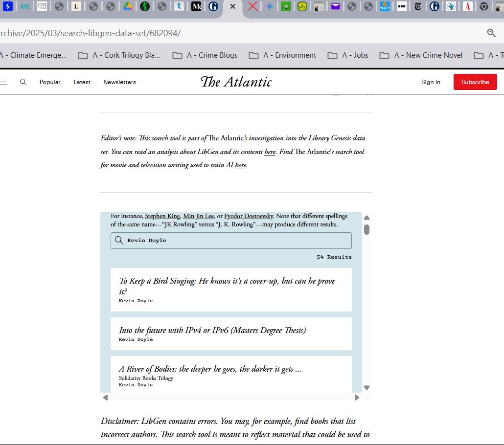504x445 pixels.
Task: Click the URL text in the address bar
Action: coord(91,33)
